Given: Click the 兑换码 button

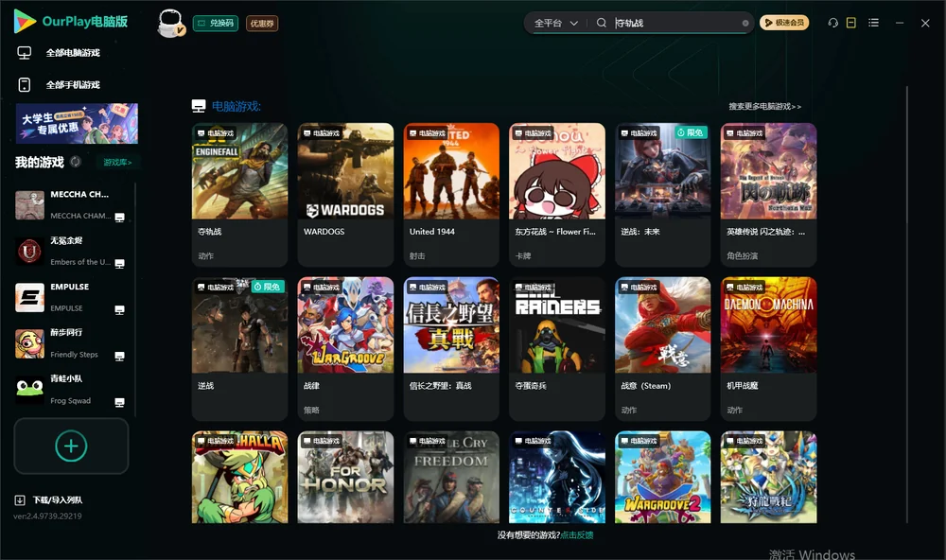Looking at the screenshot, I should (x=216, y=24).
